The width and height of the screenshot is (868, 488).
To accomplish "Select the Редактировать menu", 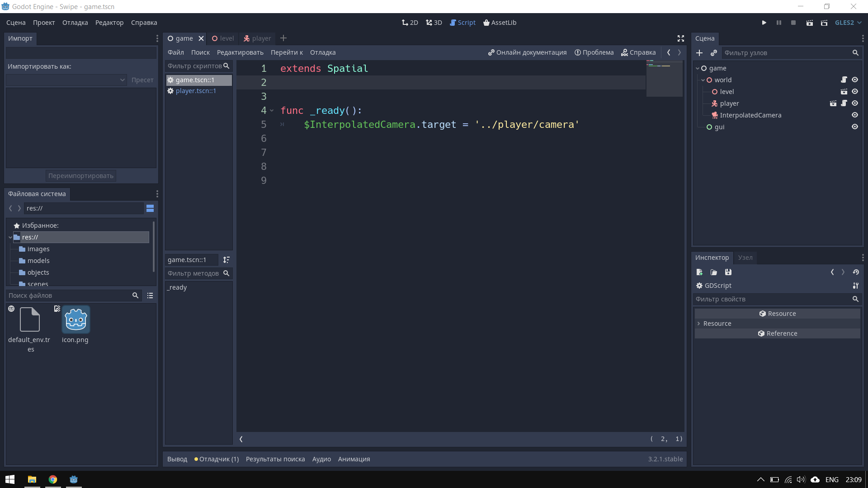I will tap(240, 52).
